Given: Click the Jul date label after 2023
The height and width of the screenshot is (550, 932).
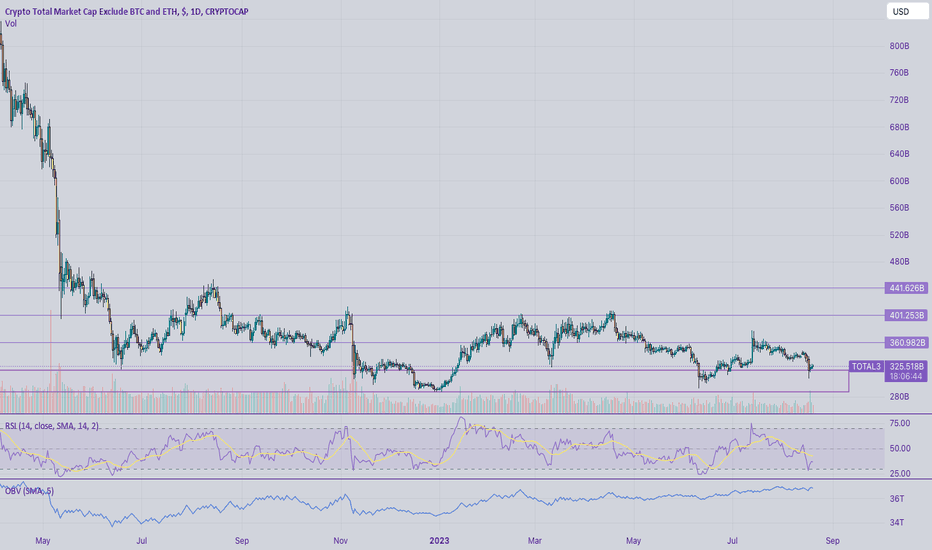Looking at the screenshot, I should click(x=733, y=540).
